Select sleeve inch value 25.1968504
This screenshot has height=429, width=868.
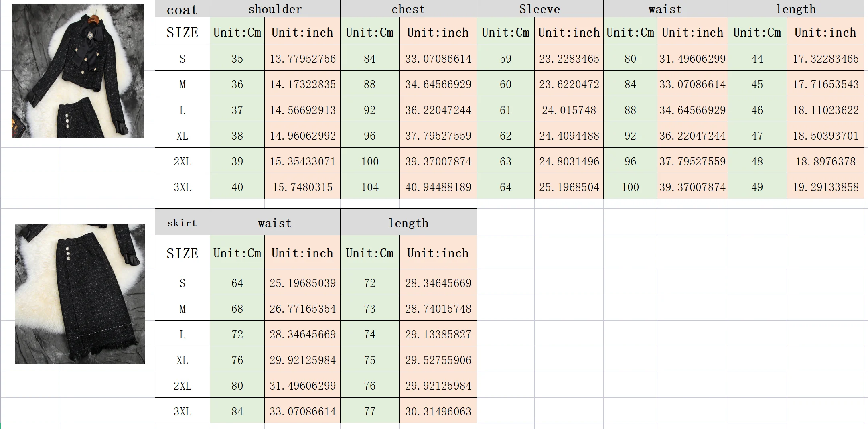pos(569,187)
